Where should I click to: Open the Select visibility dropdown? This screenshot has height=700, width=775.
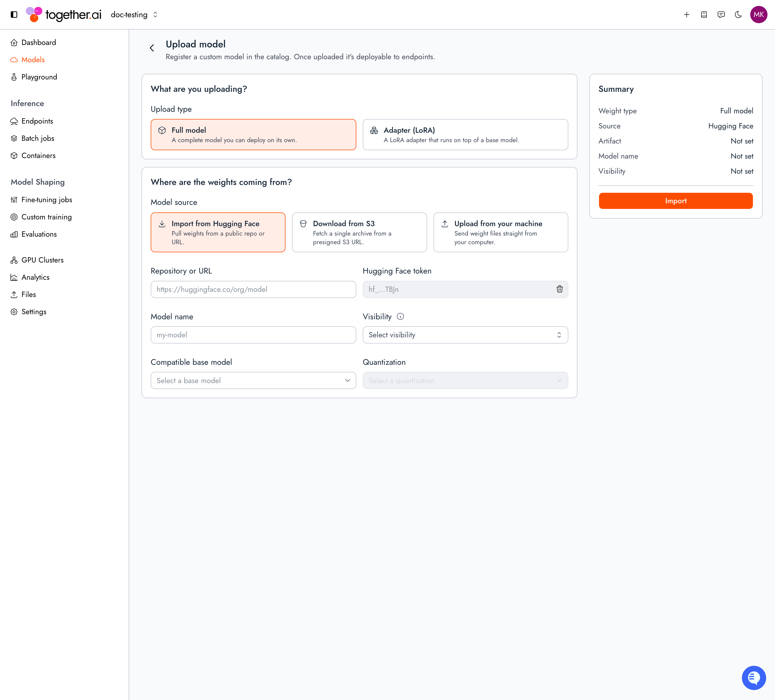465,335
